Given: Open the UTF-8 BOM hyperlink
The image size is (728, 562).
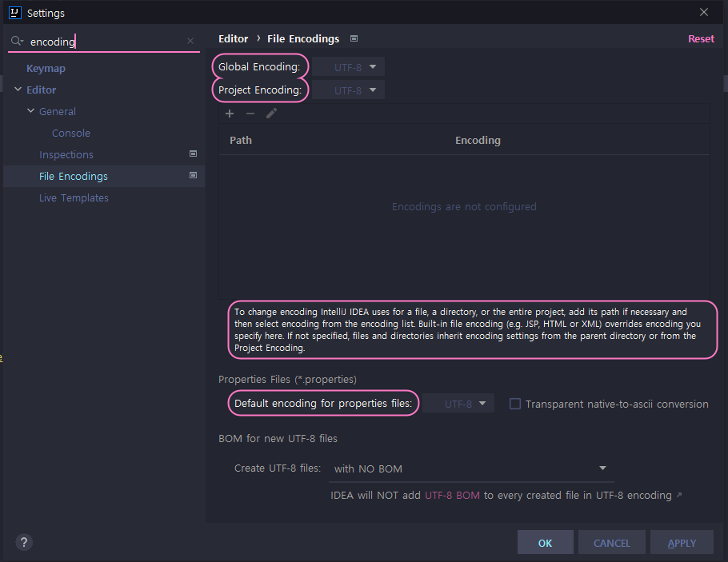Looking at the screenshot, I should (452, 495).
